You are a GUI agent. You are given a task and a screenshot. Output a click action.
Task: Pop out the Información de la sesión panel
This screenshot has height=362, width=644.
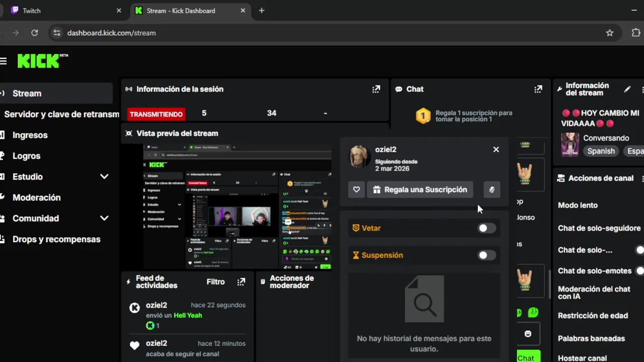(x=376, y=89)
